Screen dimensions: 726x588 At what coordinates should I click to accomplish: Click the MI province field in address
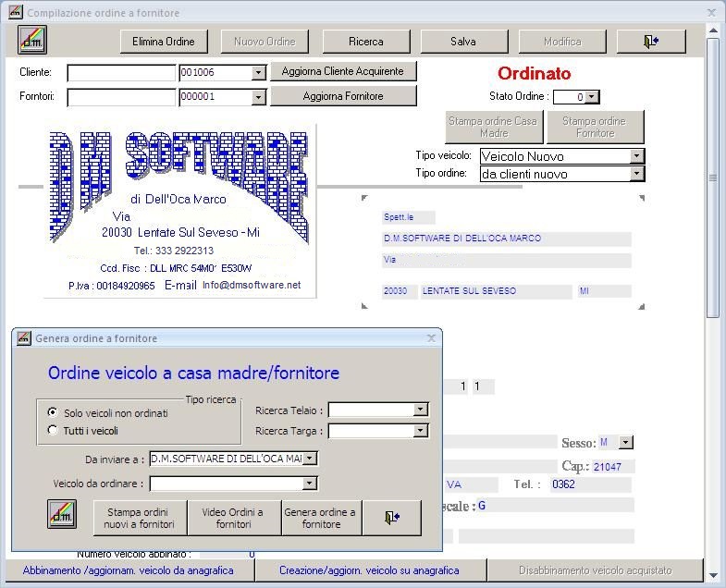[x=604, y=291]
